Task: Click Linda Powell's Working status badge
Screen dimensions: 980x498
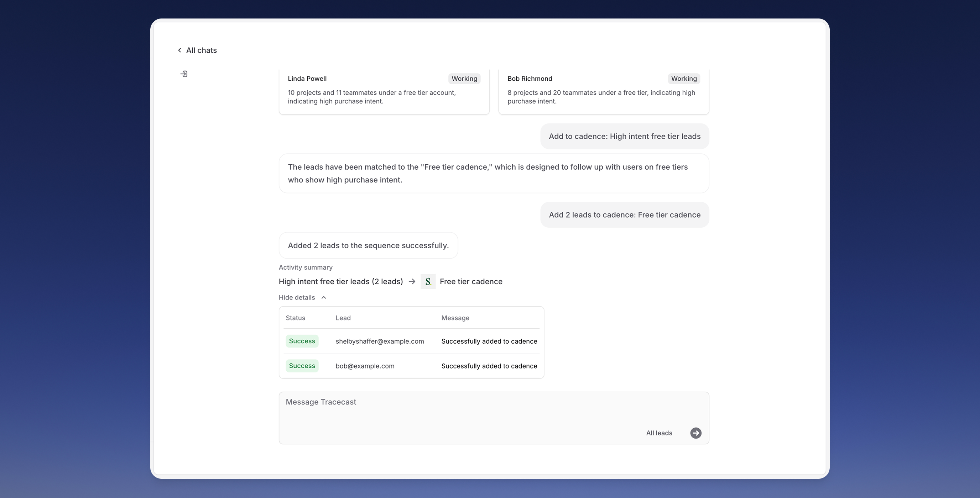Action: (464, 79)
